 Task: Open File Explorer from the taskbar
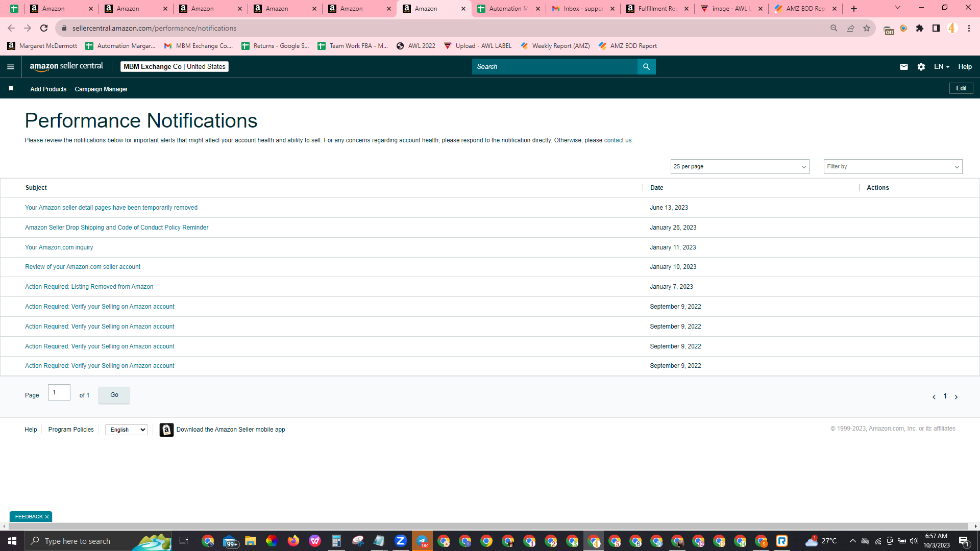pos(250,541)
